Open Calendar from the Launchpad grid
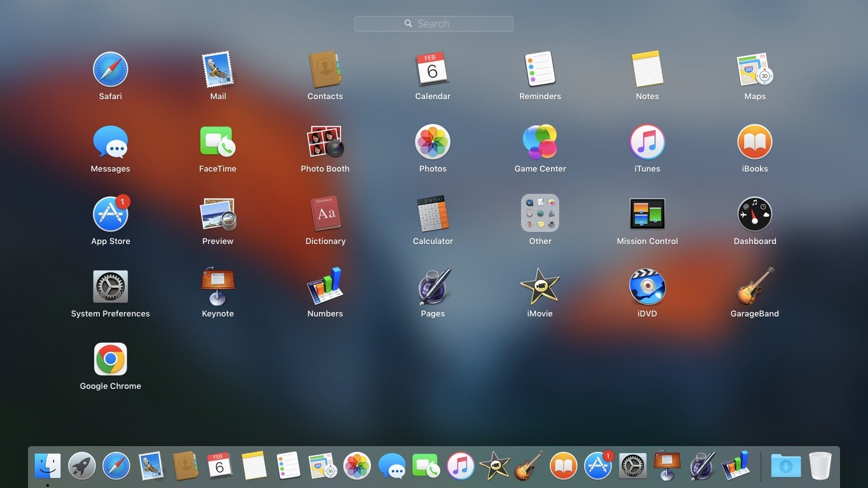Screen dimensions: 868x488 (433, 69)
